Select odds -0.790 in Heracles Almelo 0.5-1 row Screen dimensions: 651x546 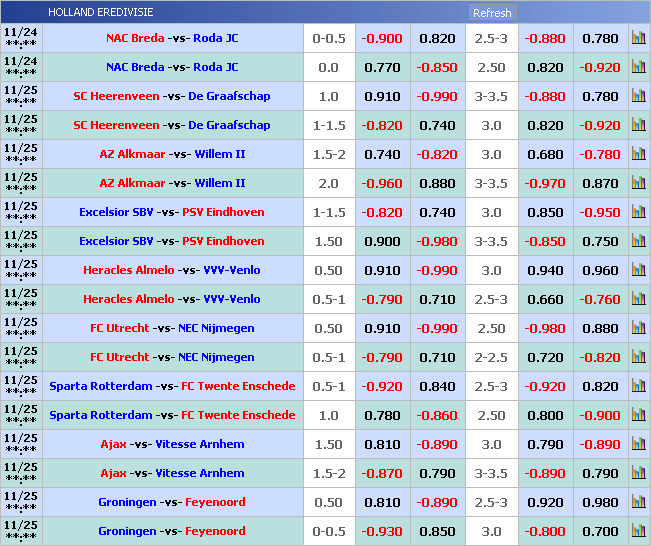tap(382, 300)
